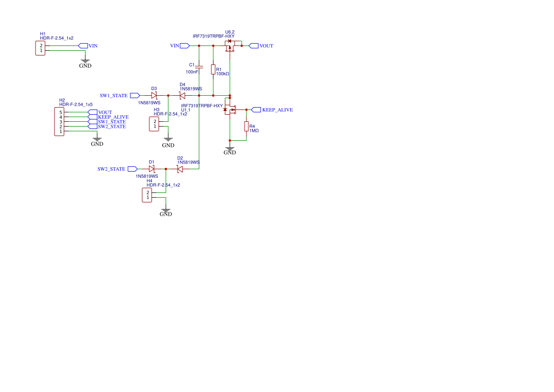
Task: Select the D1 1N5819WS diode symbol
Action: click(153, 168)
